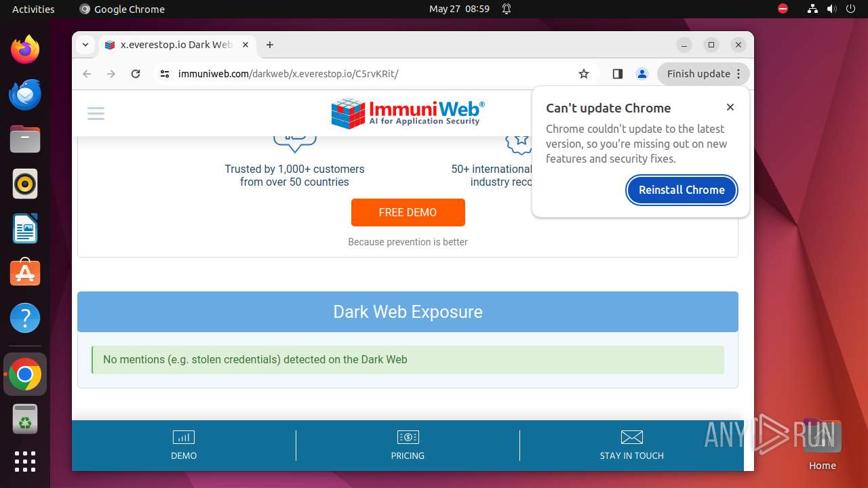
Task: Open the DEMO footer link
Action: point(184,445)
